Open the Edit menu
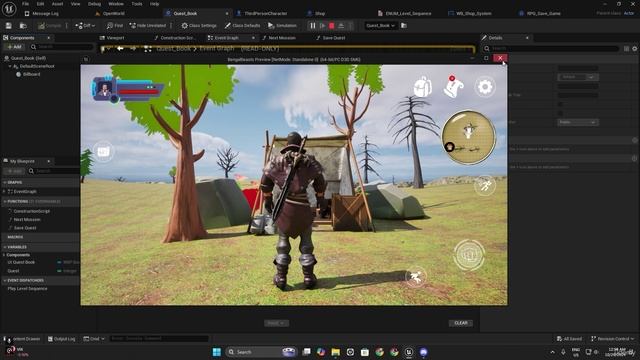640x360 pixels. coord(40,4)
